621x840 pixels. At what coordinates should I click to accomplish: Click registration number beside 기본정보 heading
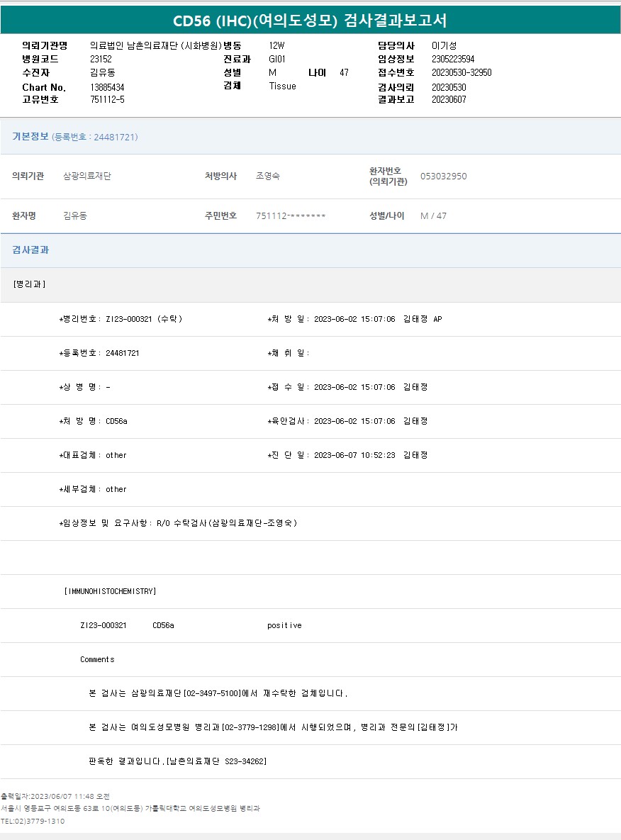tap(95, 138)
